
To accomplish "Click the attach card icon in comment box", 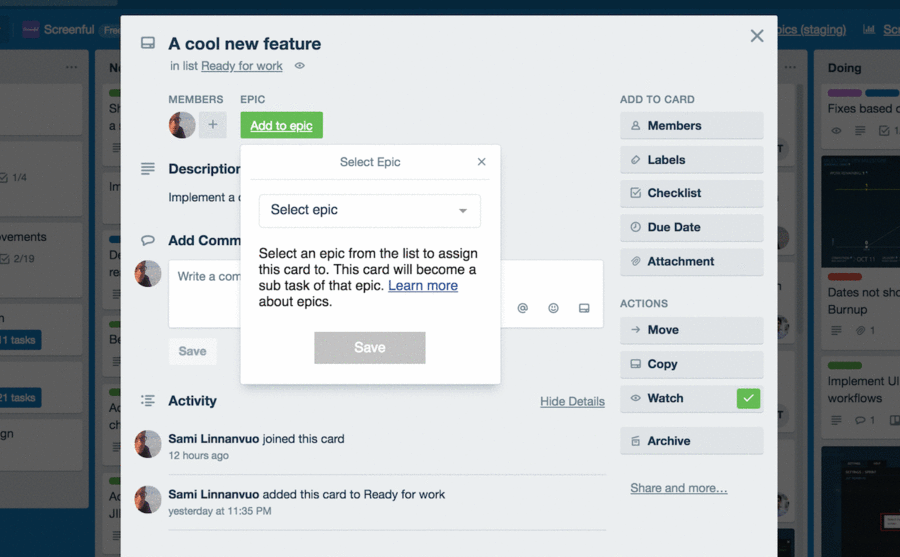I will point(584,309).
